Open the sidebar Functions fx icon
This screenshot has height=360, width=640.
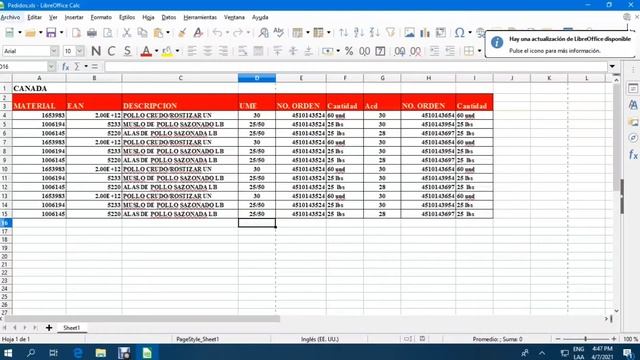(633, 154)
